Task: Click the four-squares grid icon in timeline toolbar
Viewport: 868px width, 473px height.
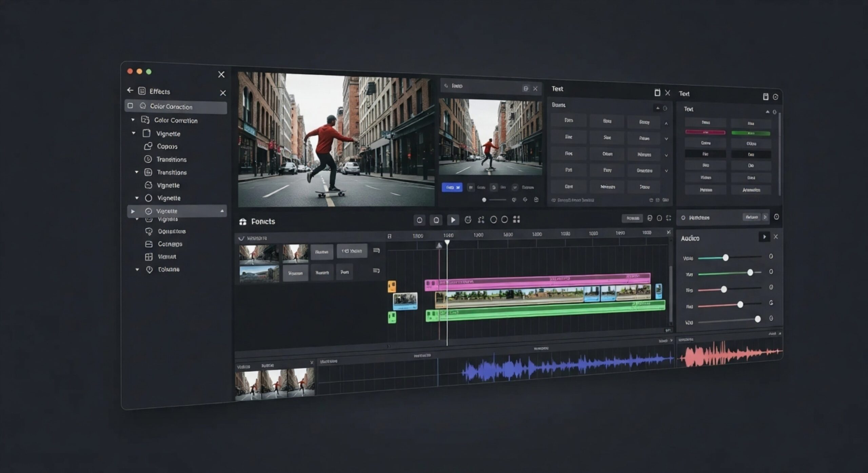Action: click(516, 220)
